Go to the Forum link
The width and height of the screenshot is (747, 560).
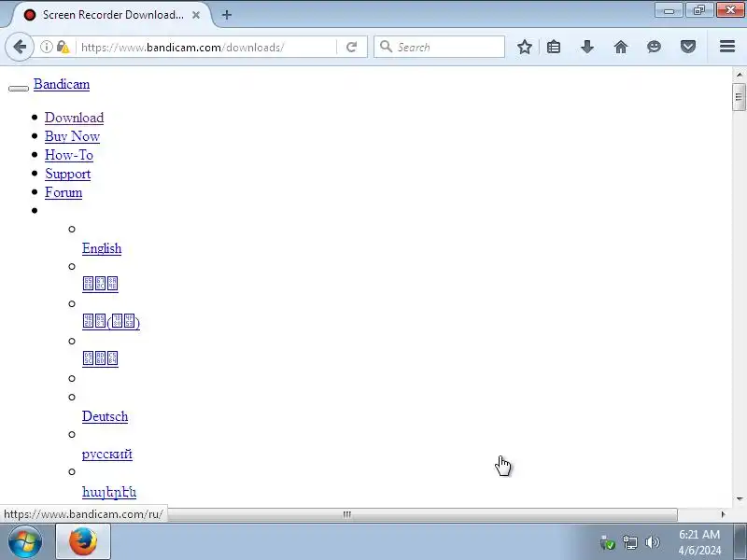(x=63, y=192)
